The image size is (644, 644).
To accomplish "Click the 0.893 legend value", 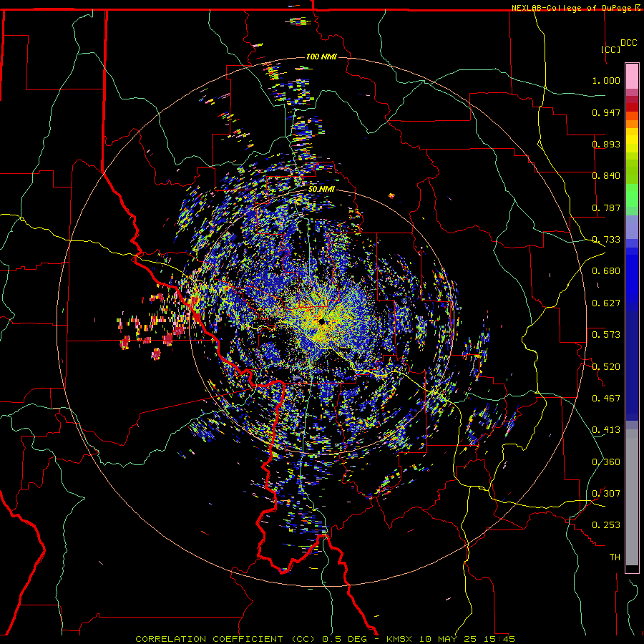I will pyautogui.click(x=606, y=144).
